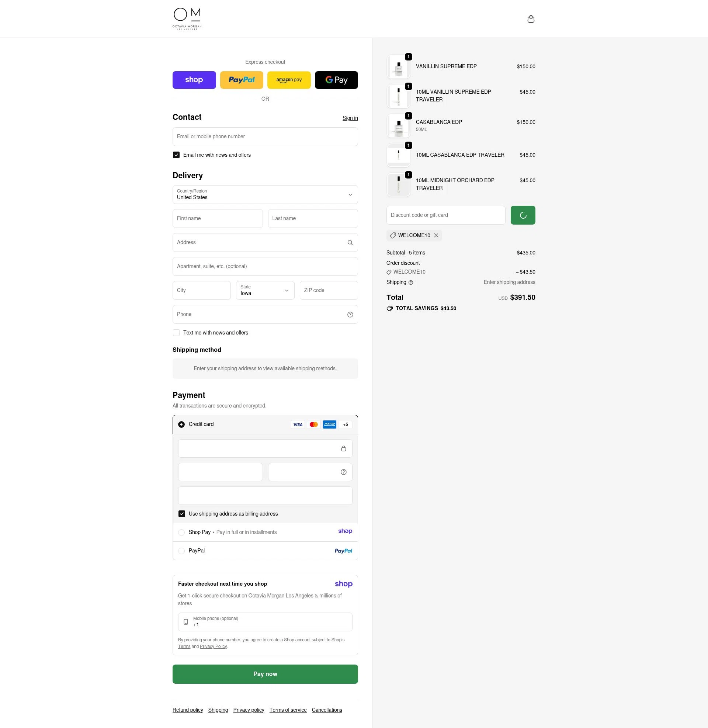Pay with Amazon Pay express option

(x=289, y=80)
